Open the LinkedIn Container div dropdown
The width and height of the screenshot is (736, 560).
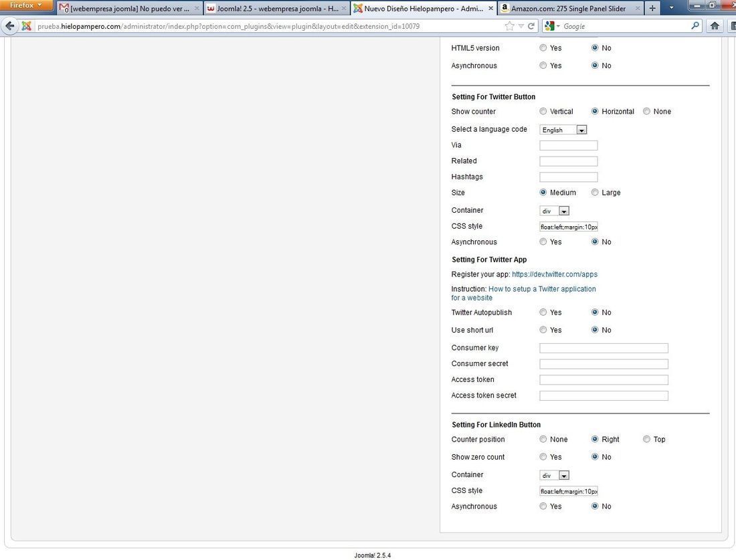click(555, 476)
